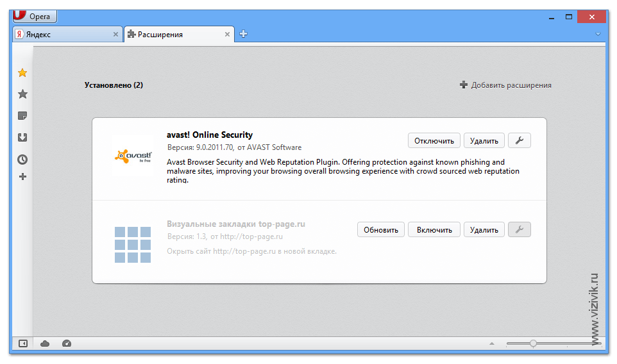Expand the tab list dropdown arrow
Image resolution: width=617 pixels, height=364 pixels.
pyautogui.click(x=598, y=34)
